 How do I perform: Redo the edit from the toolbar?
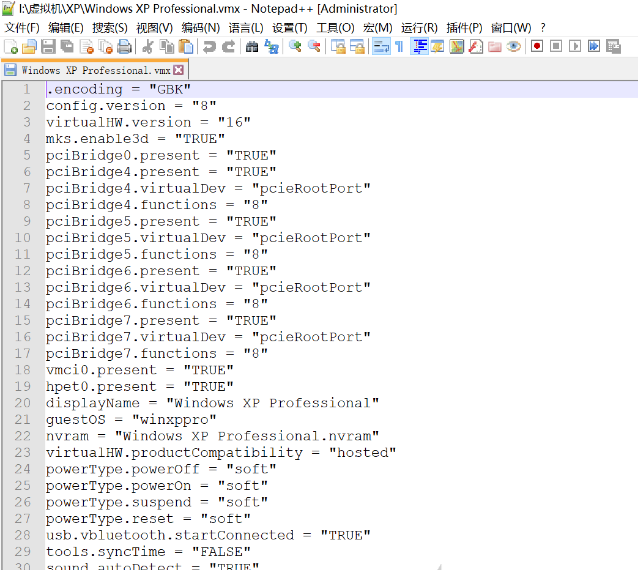pyautogui.click(x=228, y=46)
